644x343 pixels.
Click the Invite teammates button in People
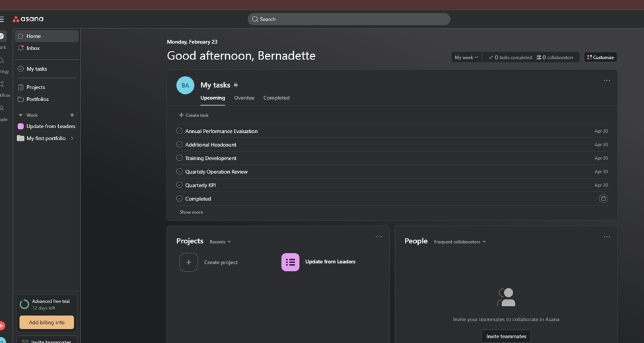(x=506, y=336)
